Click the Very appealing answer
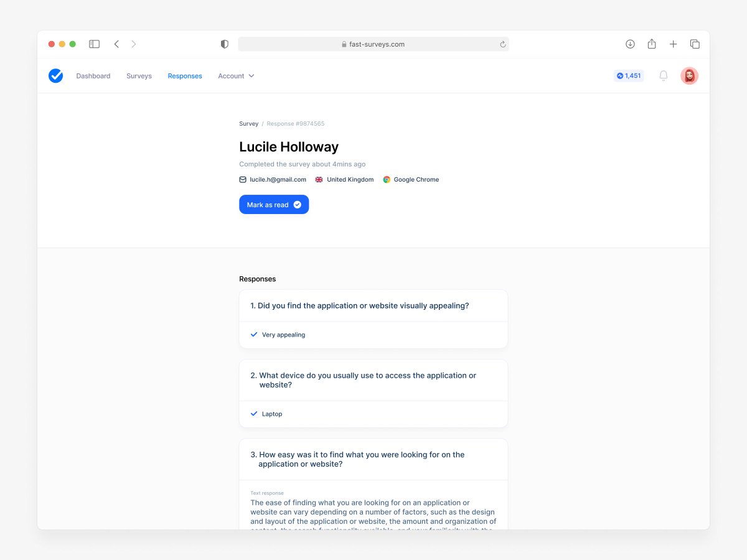747x560 pixels. 283,335
